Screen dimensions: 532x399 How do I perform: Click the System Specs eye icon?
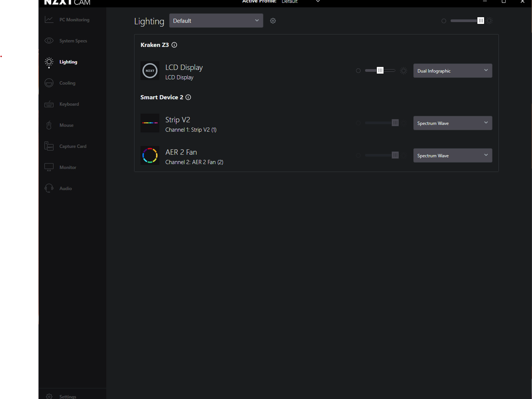point(49,41)
